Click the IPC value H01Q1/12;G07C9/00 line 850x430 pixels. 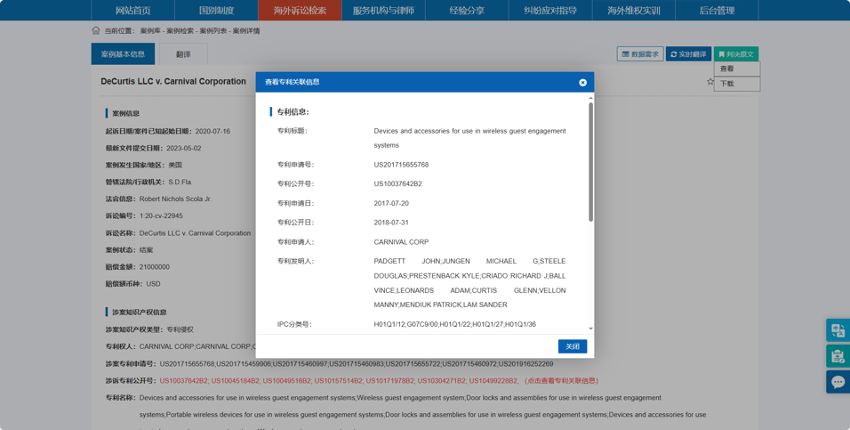click(455, 324)
